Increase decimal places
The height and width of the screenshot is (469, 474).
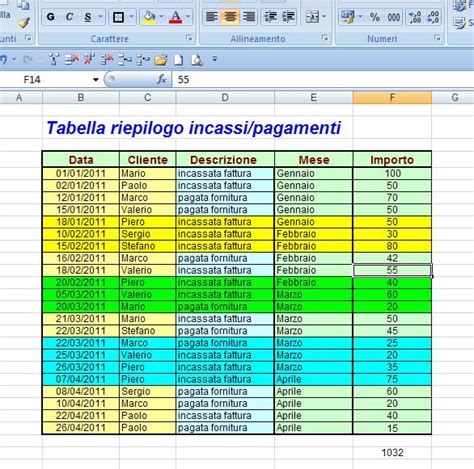point(415,17)
